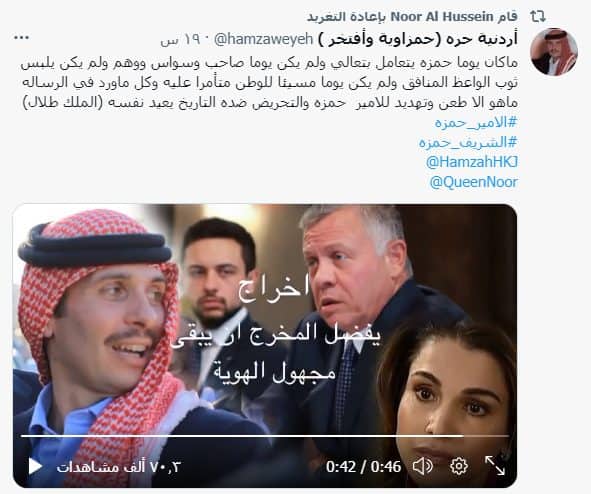Click the video view count label
The height and width of the screenshot is (494, 591).
118,467
